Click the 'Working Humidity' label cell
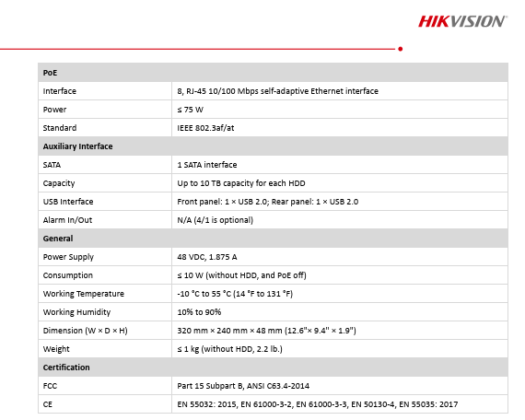Screen dimensions: 525x420 [x=105, y=312]
